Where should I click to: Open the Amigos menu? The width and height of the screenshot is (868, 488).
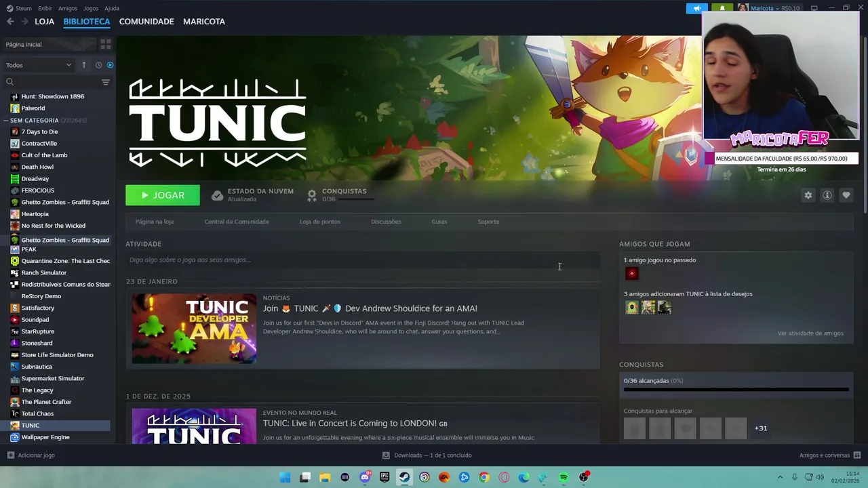68,8
